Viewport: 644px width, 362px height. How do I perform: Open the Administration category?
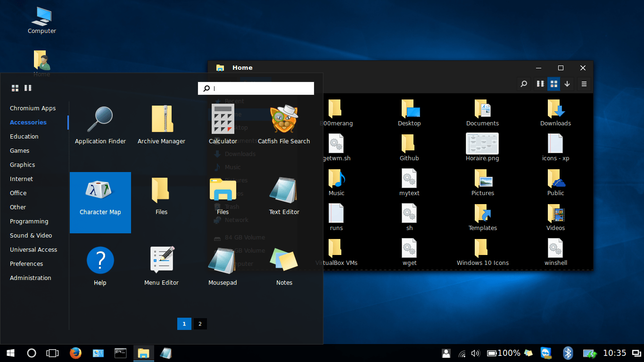[31, 278]
